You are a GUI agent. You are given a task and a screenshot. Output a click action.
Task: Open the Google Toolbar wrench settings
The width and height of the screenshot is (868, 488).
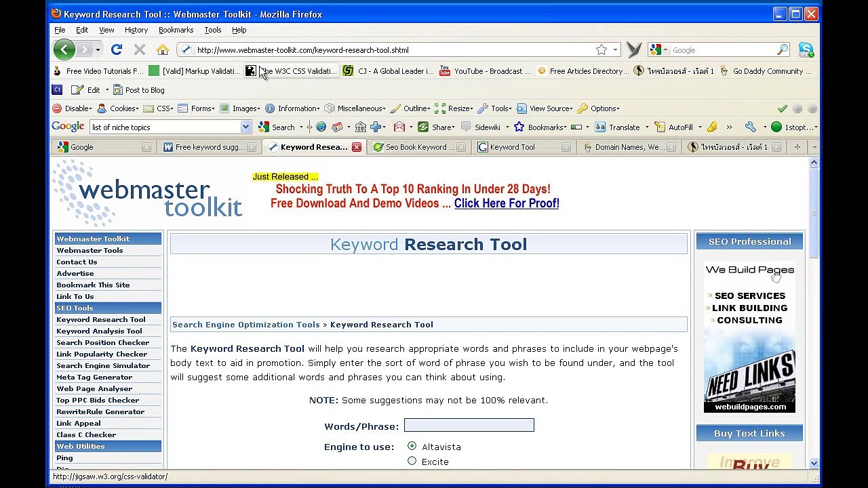coord(750,127)
